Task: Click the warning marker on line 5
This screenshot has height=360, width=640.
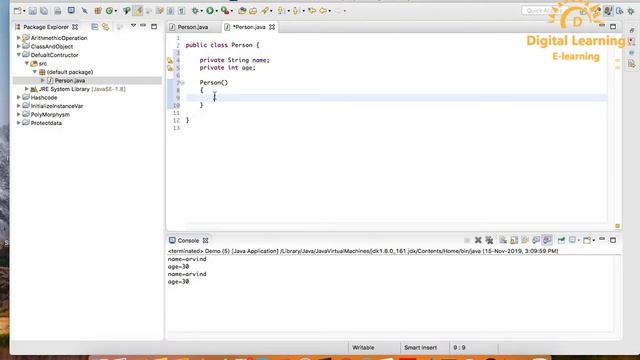Action: click(x=170, y=68)
